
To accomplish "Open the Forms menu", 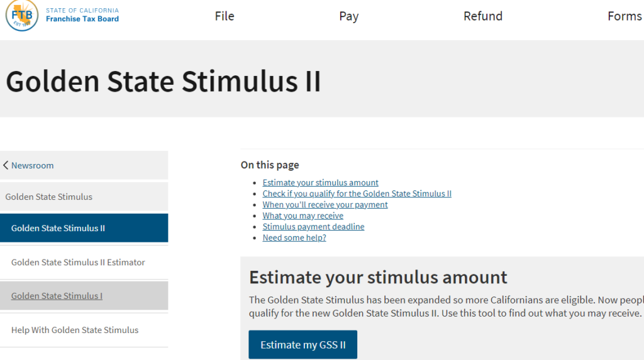I will point(624,16).
